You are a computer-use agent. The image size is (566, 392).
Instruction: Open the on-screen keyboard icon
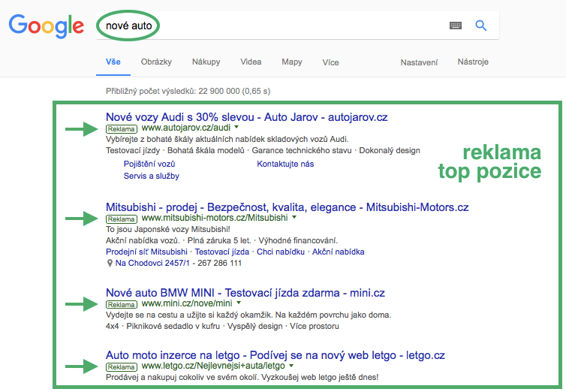click(x=456, y=26)
